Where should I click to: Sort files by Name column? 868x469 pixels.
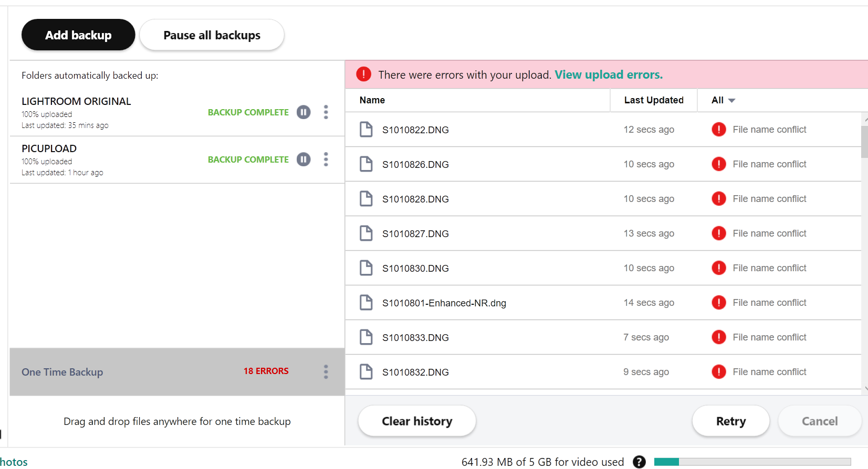[372, 100]
